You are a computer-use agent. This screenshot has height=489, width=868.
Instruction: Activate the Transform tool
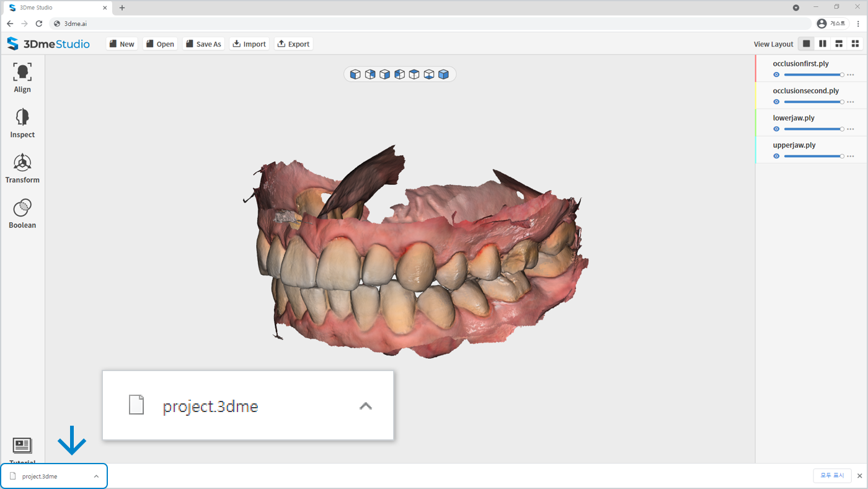pyautogui.click(x=22, y=169)
